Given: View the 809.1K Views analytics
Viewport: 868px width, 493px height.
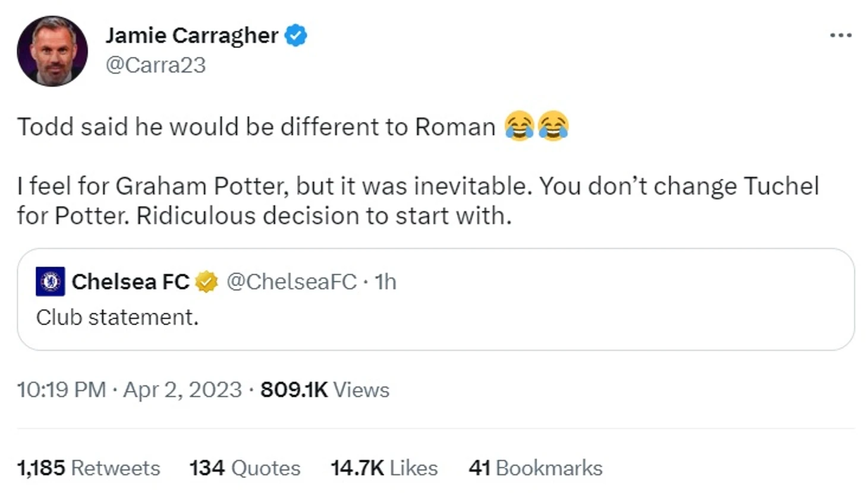Looking at the screenshot, I should [325, 390].
